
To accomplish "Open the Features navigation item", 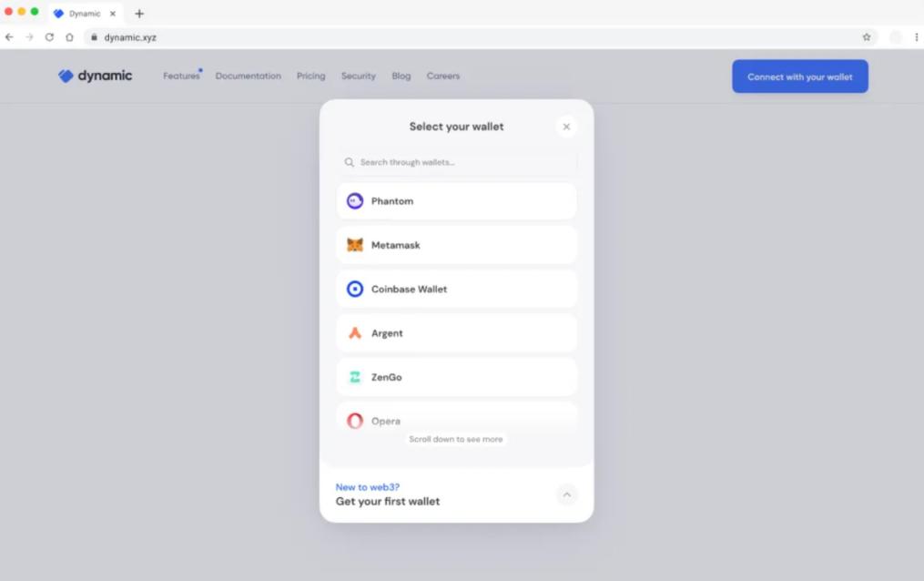I will [x=181, y=76].
